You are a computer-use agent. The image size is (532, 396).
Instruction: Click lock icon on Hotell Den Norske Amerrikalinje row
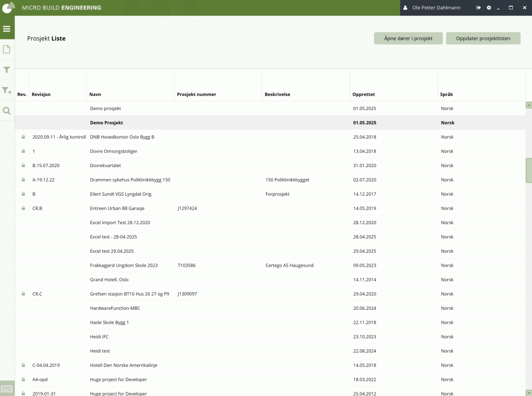click(x=23, y=365)
